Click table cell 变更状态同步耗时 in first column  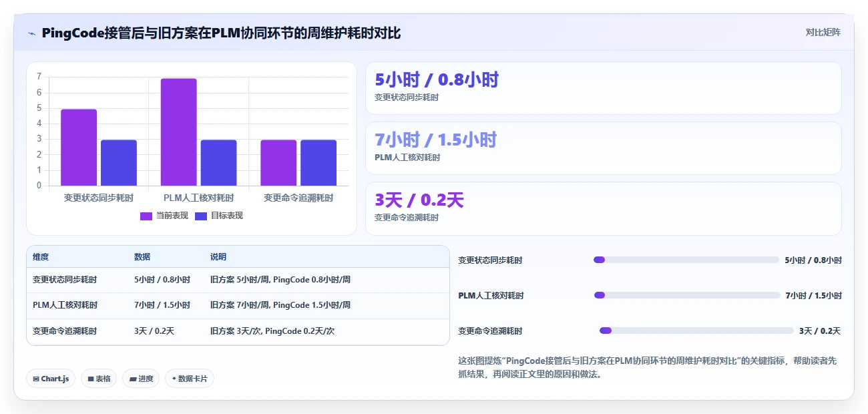65,280
